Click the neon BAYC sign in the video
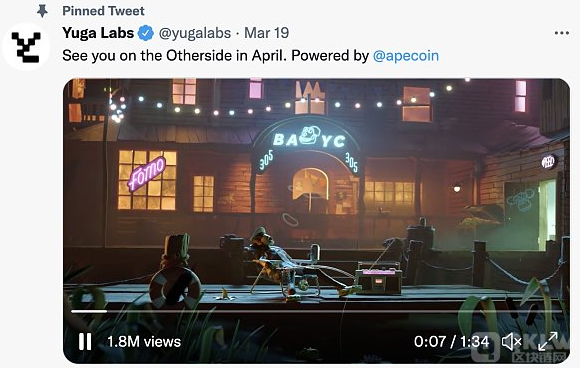The width and height of the screenshot is (580, 368). click(309, 139)
